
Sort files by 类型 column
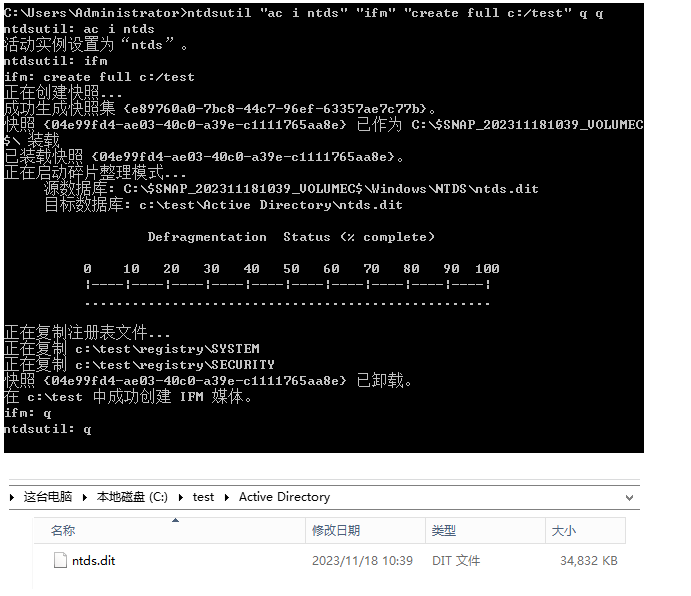(485, 530)
